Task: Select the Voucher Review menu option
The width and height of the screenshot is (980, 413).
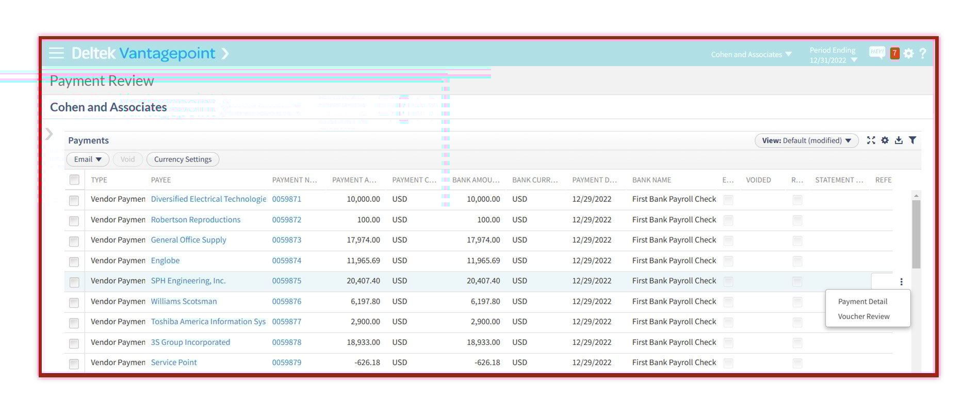Action: [863, 316]
